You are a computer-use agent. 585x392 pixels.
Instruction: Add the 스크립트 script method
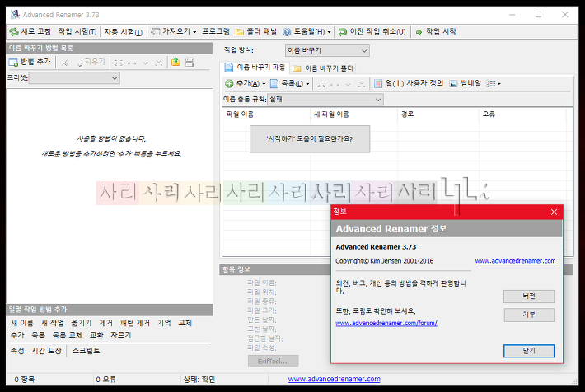point(86,351)
